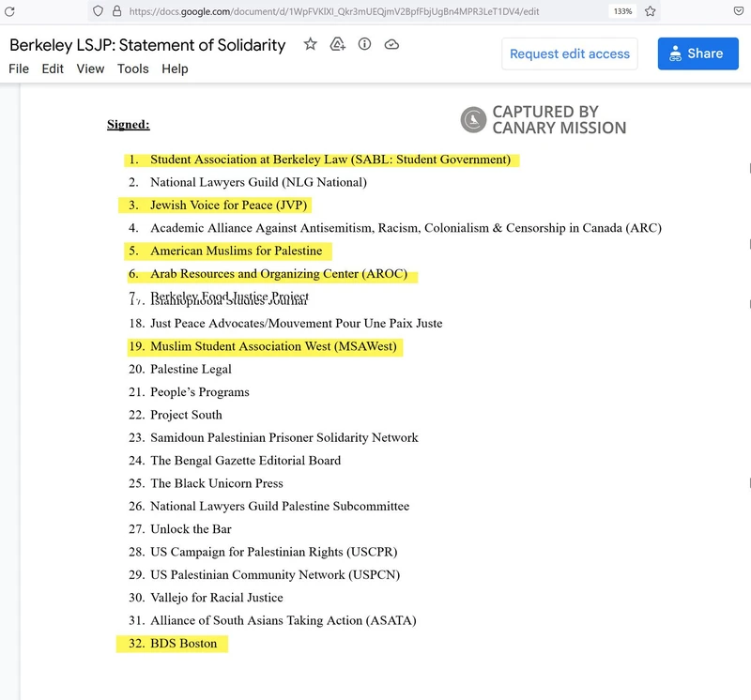Click 'Vallejo for Racial Justice'
This screenshot has height=700, width=751.
coord(217,598)
